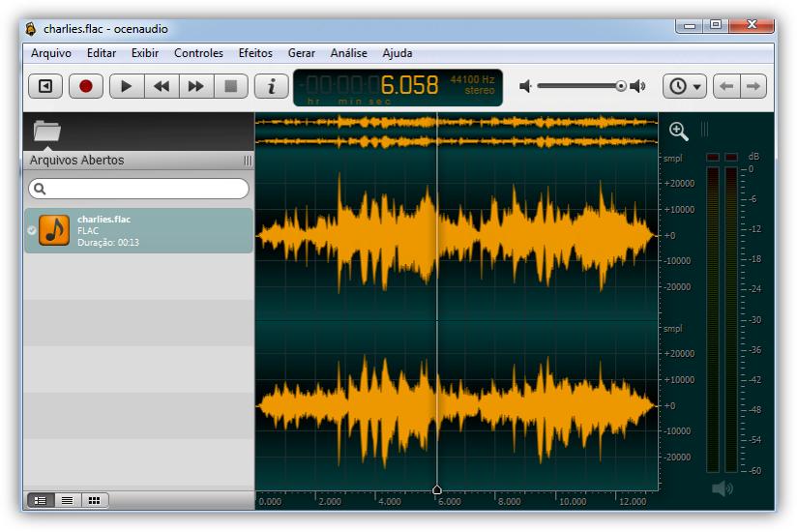The image size is (797, 532).
Task: Start recording with the red Record button
Action: click(x=86, y=86)
